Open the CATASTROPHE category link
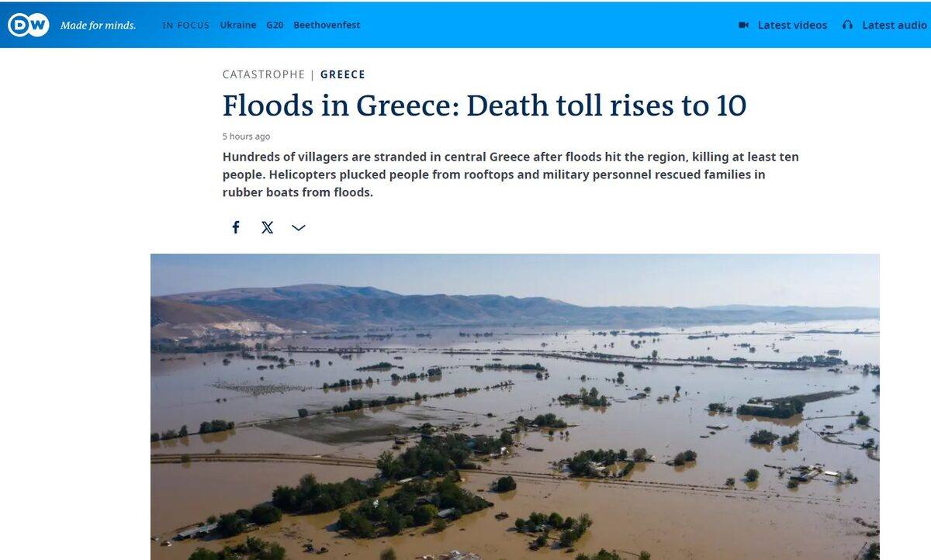This screenshot has height=560, width=931. coord(264,74)
